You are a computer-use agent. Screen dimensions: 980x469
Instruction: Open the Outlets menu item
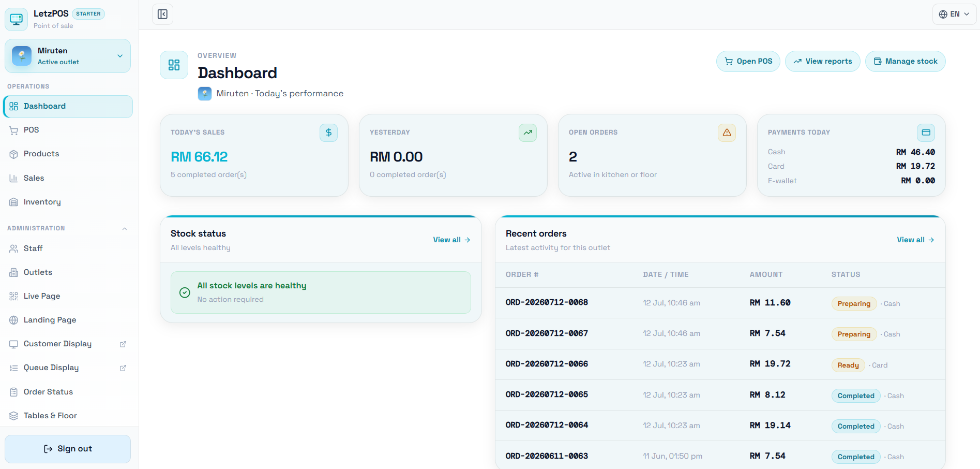[68, 272]
